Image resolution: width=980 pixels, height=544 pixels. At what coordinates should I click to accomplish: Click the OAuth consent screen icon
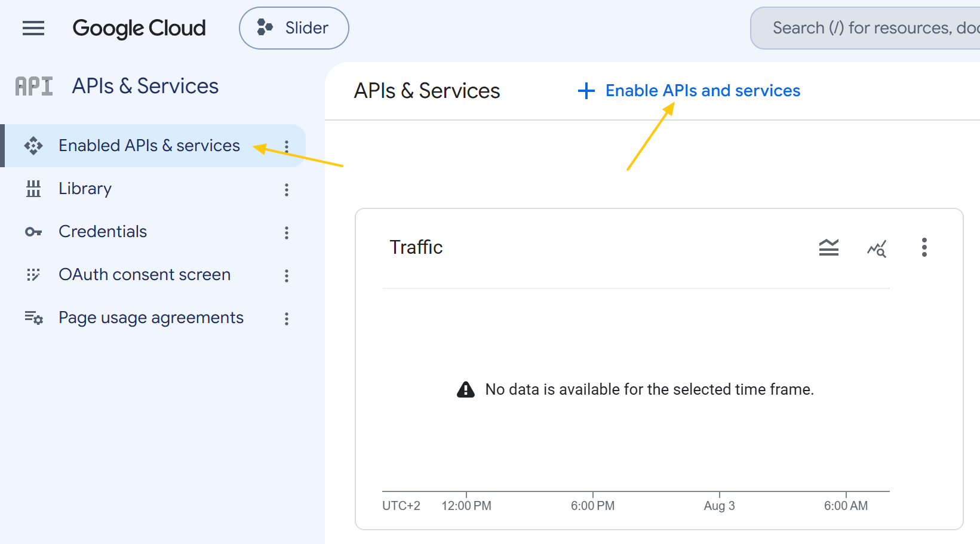coord(33,275)
